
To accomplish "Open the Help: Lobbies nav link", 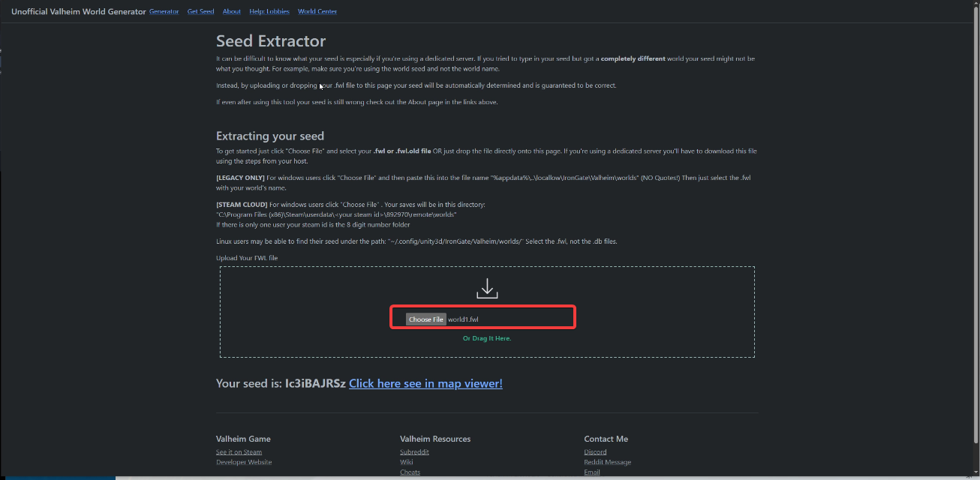I will (x=269, y=12).
